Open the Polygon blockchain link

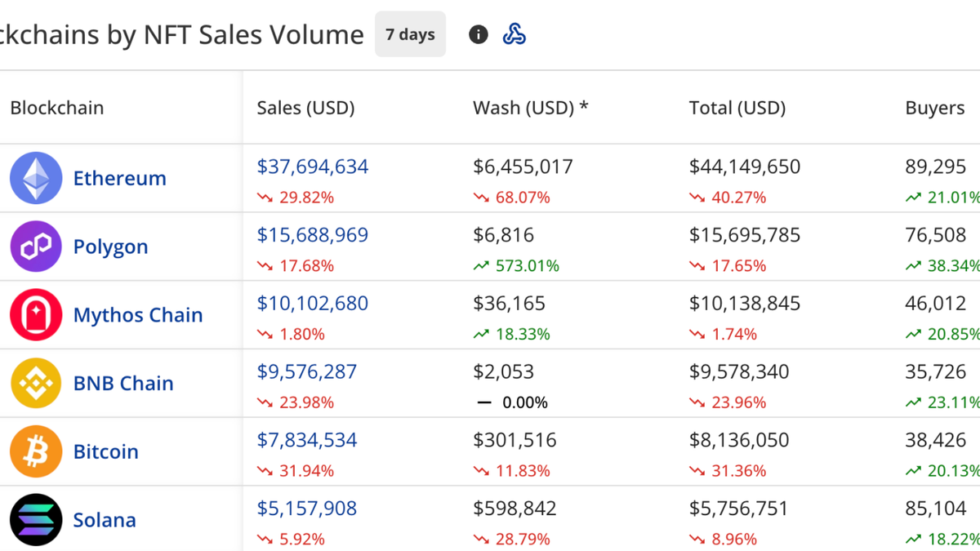tap(111, 247)
